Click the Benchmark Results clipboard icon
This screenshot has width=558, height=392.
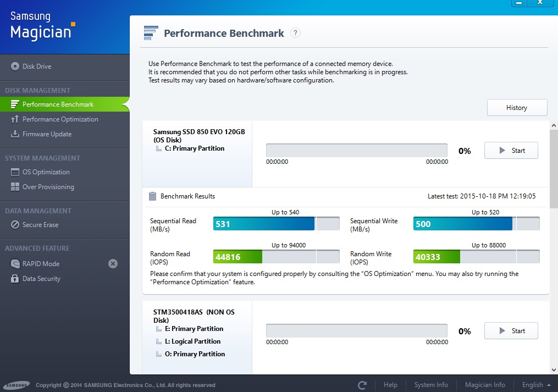(153, 196)
